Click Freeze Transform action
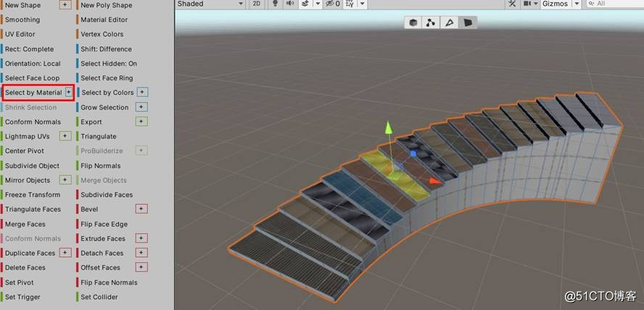The width and height of the screenshot is (644, 310). [33, 195]
